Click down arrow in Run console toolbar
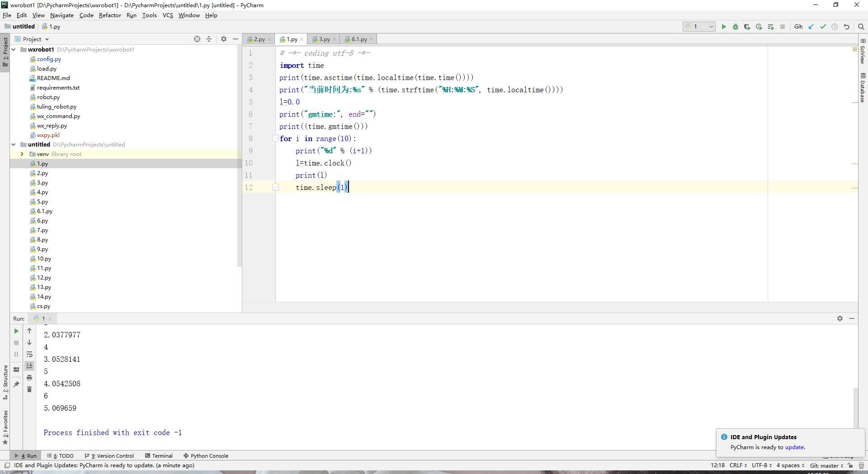Screen dimensions: 868x474 click(x=29, y=343)
